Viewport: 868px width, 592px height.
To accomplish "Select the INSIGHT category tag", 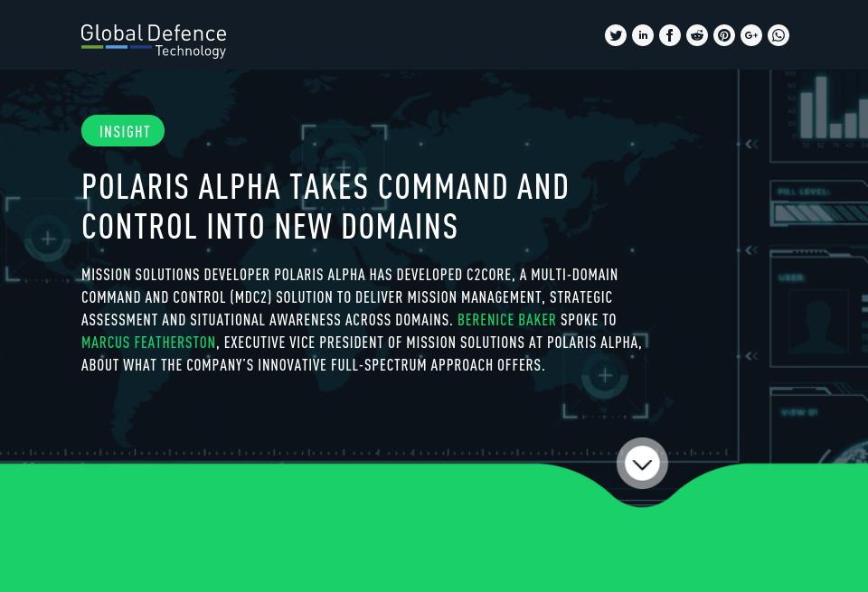I will (123, 130).
